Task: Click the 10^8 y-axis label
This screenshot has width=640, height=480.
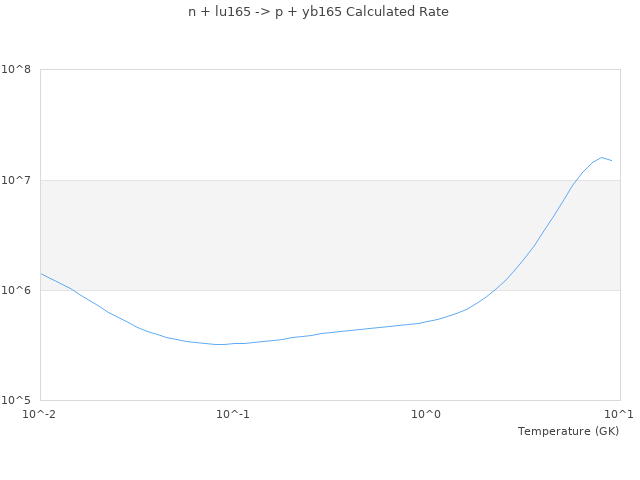Action: [17, 70]
